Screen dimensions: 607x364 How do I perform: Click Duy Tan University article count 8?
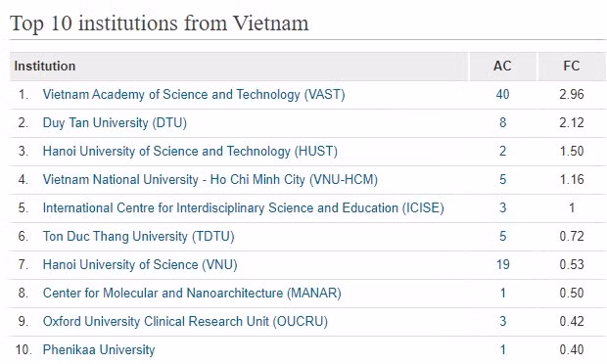(502, 122)
